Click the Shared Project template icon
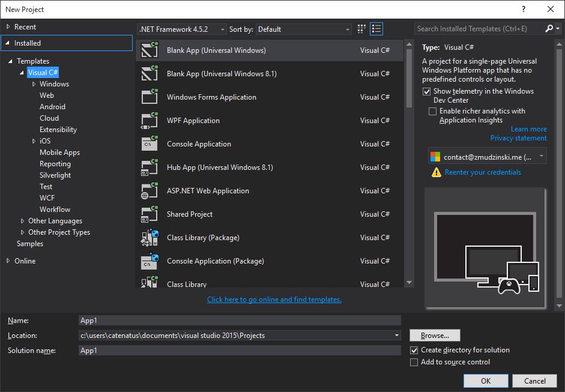Viewport: 565px width, 392px height. pyautogui.click(x=149, y=214)
